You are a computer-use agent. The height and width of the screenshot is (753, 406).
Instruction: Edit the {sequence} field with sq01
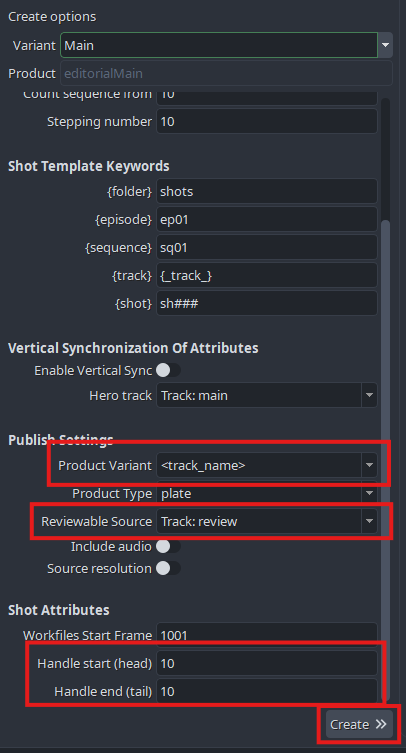click(x=267, y=247)
